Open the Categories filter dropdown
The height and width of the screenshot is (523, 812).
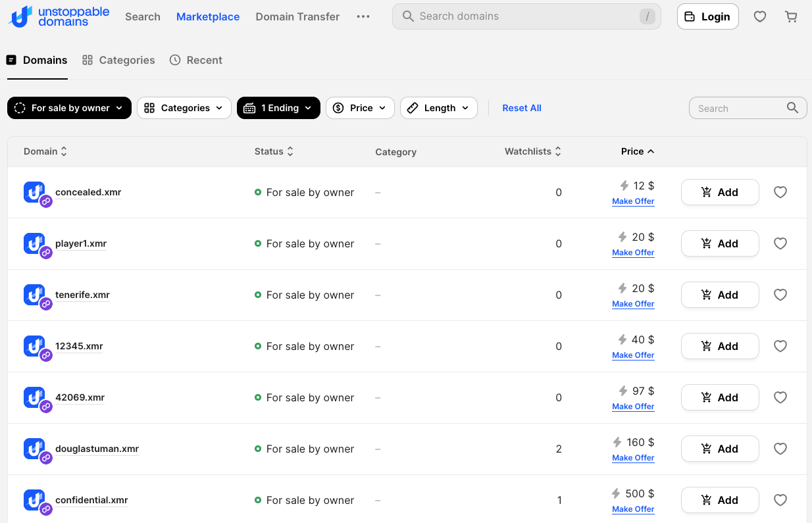click(x=184, y=108)
